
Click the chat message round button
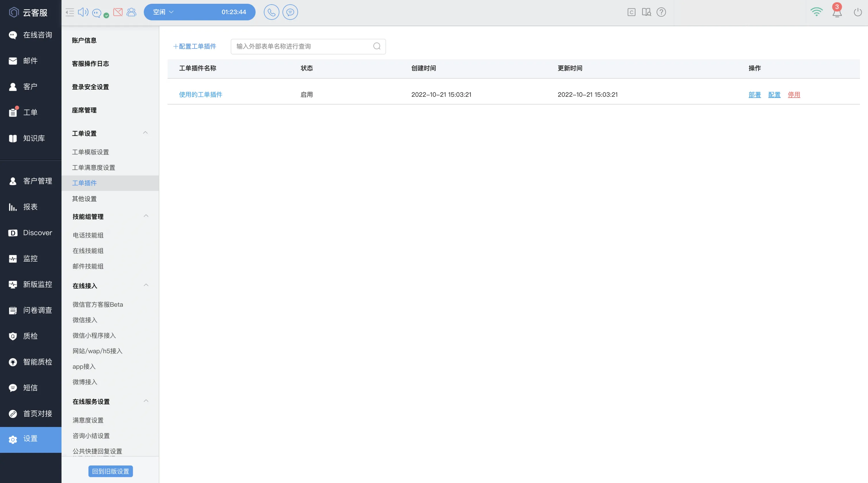click(x=290, y=12)
